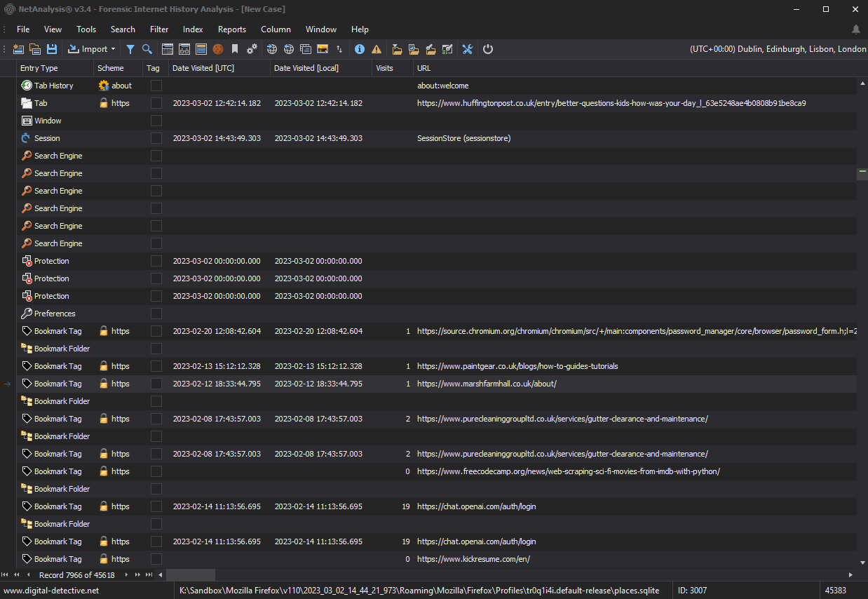
Task: Open the File menu
Action: pyautogui.click(x=23, y=29)
